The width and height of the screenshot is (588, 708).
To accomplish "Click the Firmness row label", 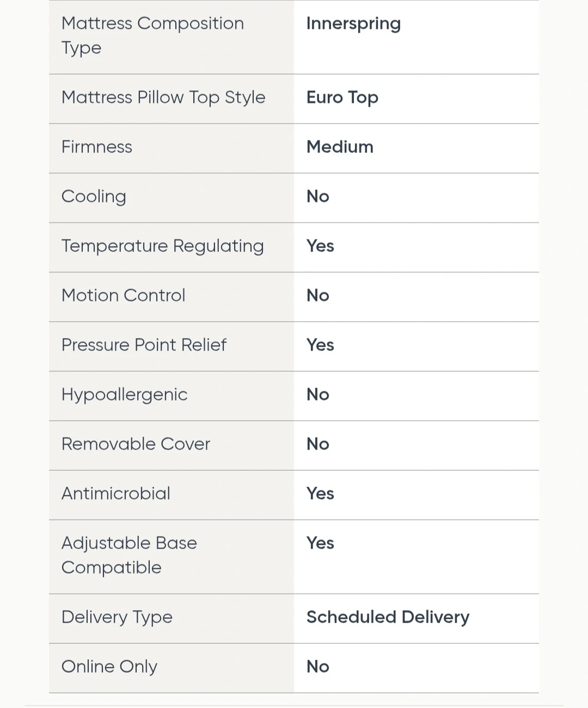I will coord(97,147).
